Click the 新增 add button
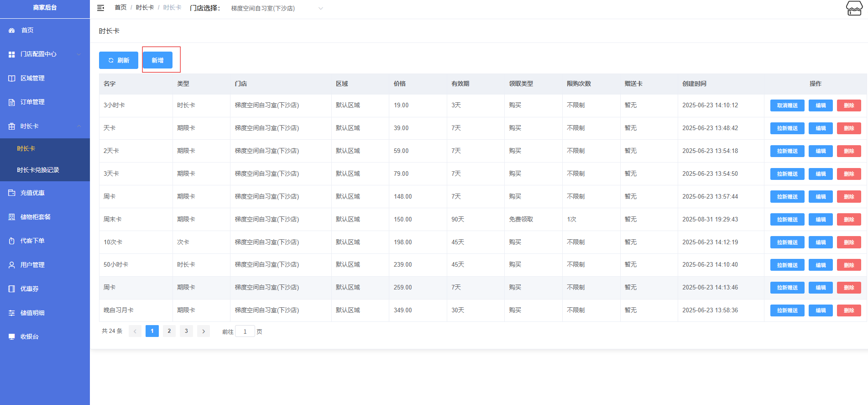 (x=157, y=60)
